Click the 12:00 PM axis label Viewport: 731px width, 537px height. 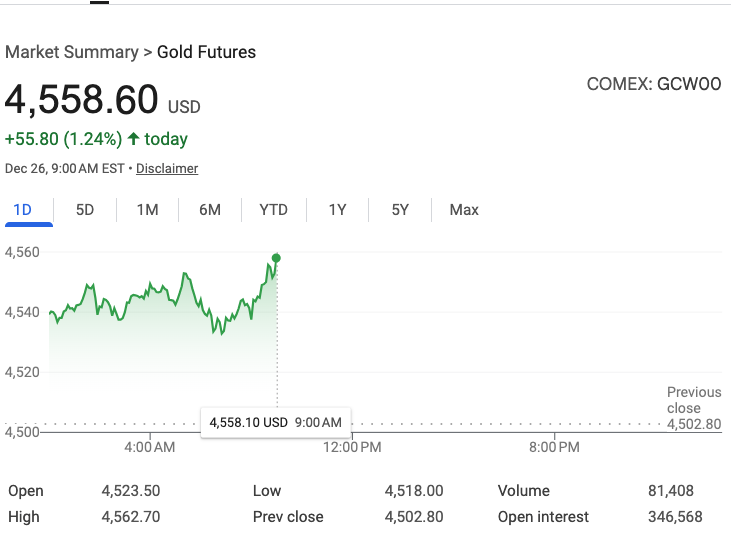[x=354, y=448]
